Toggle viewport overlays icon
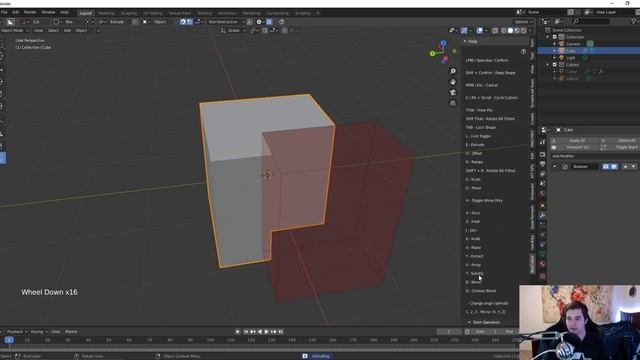 pyautogui.click(x=480, y=30)
